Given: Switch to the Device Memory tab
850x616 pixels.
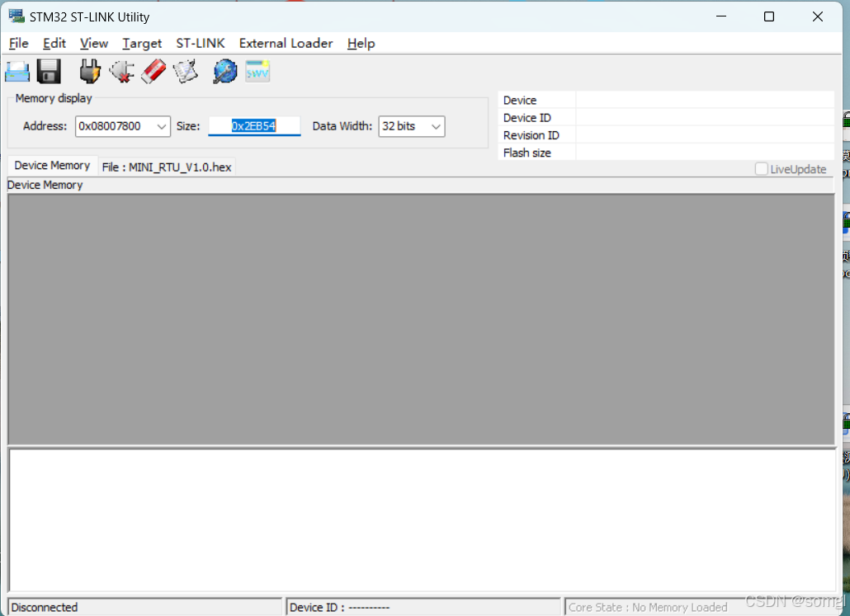Looking at the screenshot, I should click(x=52, y=165).
